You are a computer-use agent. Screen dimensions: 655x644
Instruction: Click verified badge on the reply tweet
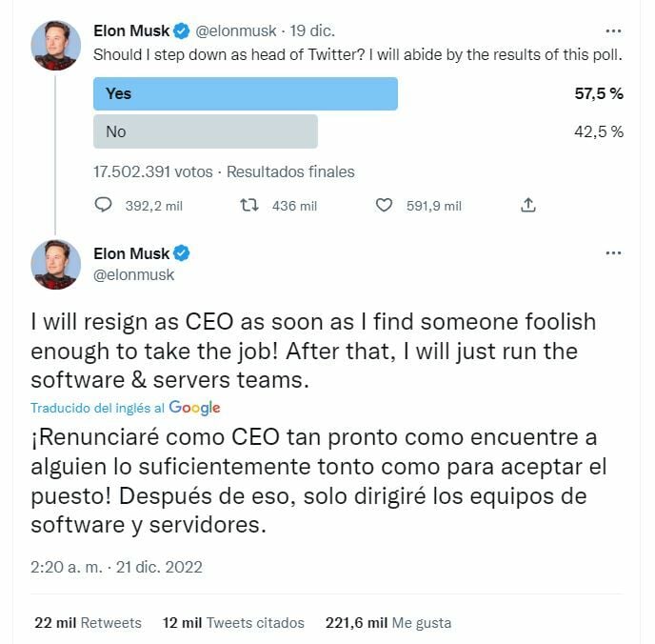(183, 253)
